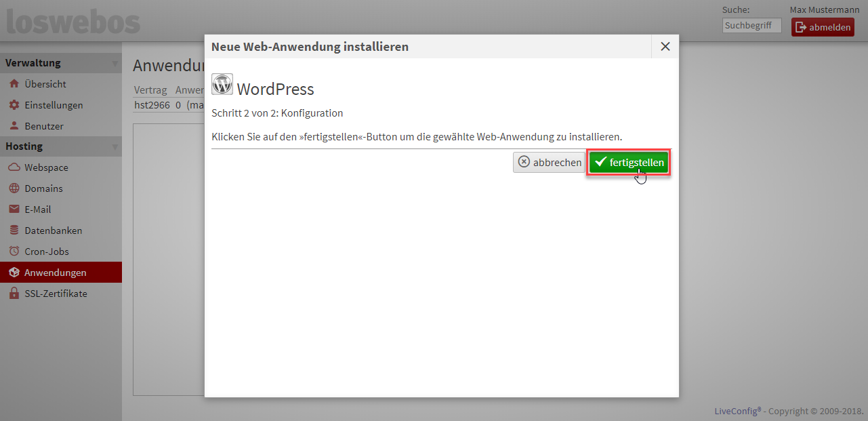868x421 pixels.
Task: Click the green fertigstellen button
Action: [x=628, y=163]
